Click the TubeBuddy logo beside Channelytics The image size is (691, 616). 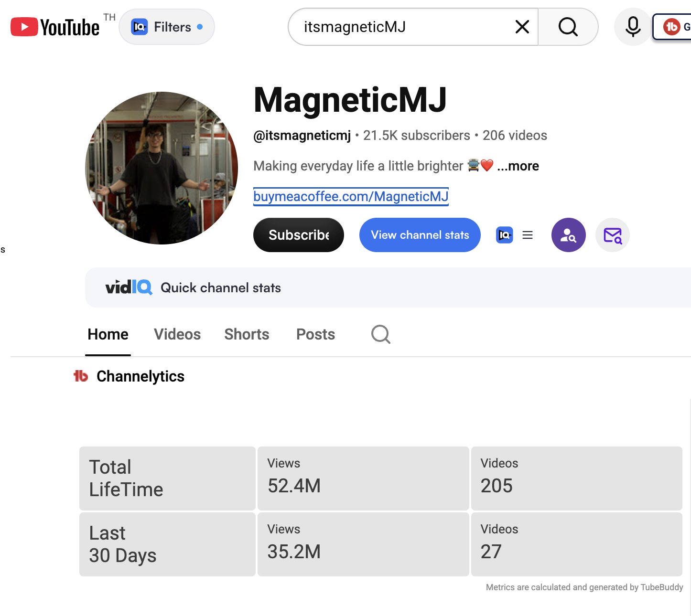coord(81,376)
